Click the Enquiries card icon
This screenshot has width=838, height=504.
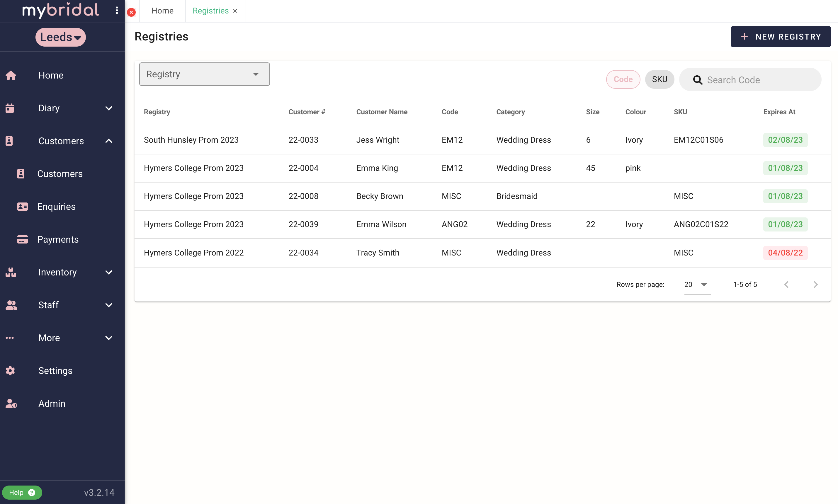22,207
